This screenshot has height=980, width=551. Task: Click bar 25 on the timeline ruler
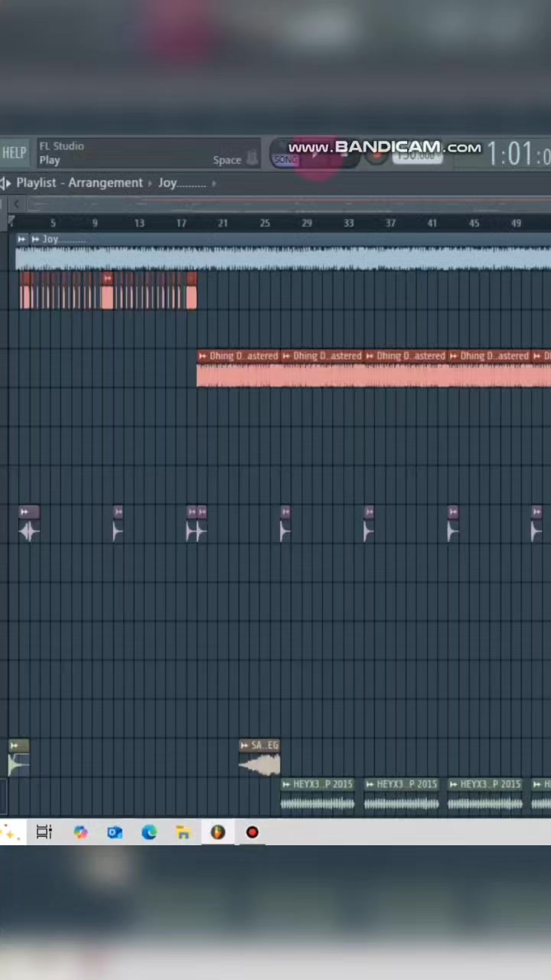[265, 223]
